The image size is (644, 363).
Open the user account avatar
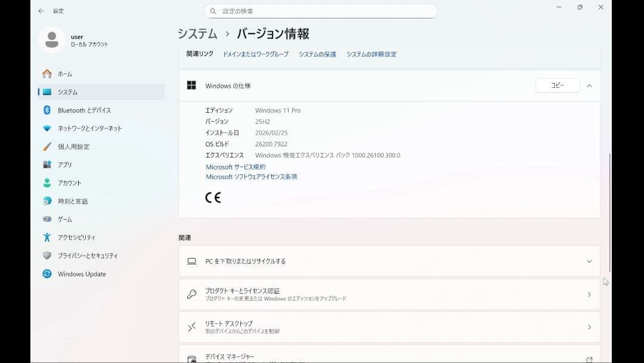[52, 40]
